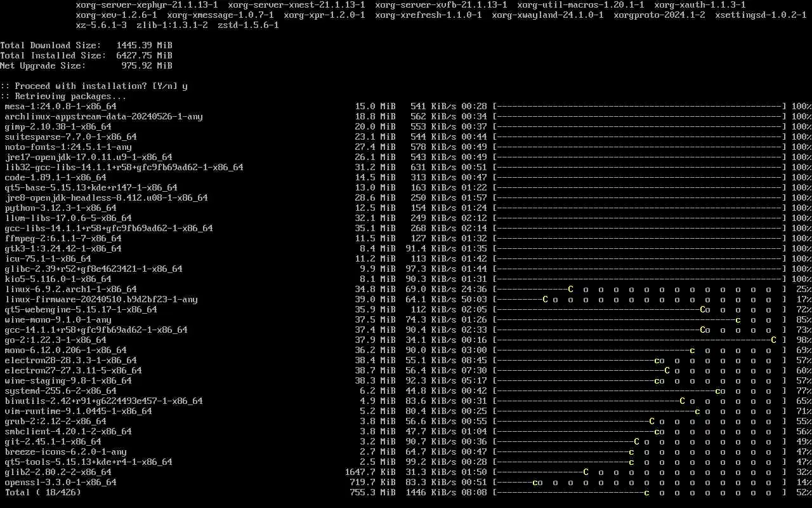The image size is (812, 508).
Task: Click the ffmpeg-2:6.1.1-7-x86_64 package name
Action: tap(63, 239)
